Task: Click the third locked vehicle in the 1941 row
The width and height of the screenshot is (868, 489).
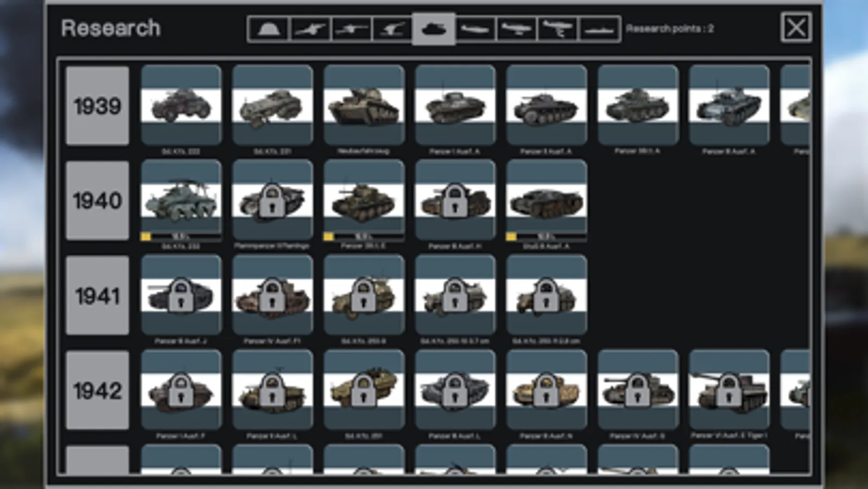Action: [364, 295]
